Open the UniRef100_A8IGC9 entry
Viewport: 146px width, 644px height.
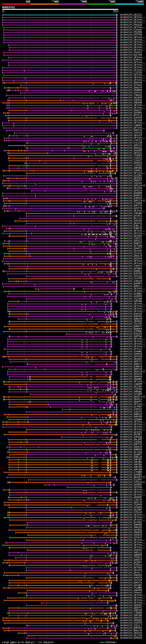(131, 135)
